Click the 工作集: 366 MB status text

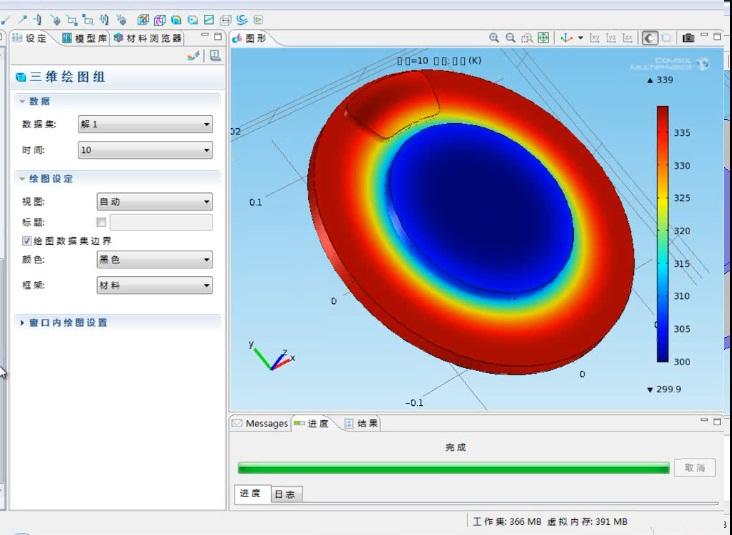pos(507,521)
